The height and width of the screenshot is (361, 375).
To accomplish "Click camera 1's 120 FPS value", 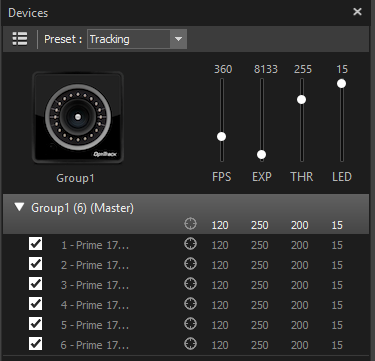I will tap(220, 245).
